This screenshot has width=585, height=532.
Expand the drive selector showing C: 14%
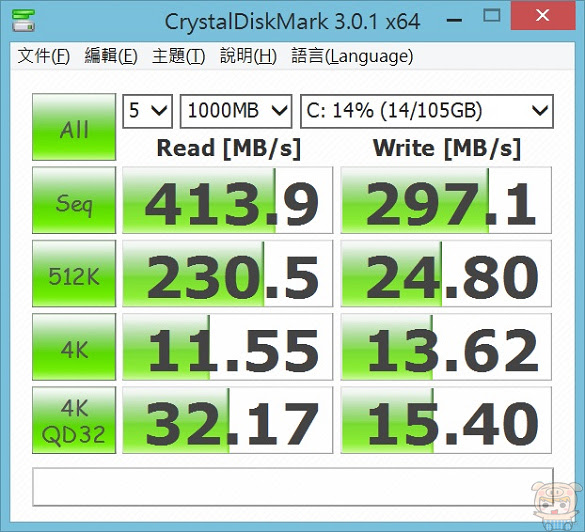click(x=427, y=111)
